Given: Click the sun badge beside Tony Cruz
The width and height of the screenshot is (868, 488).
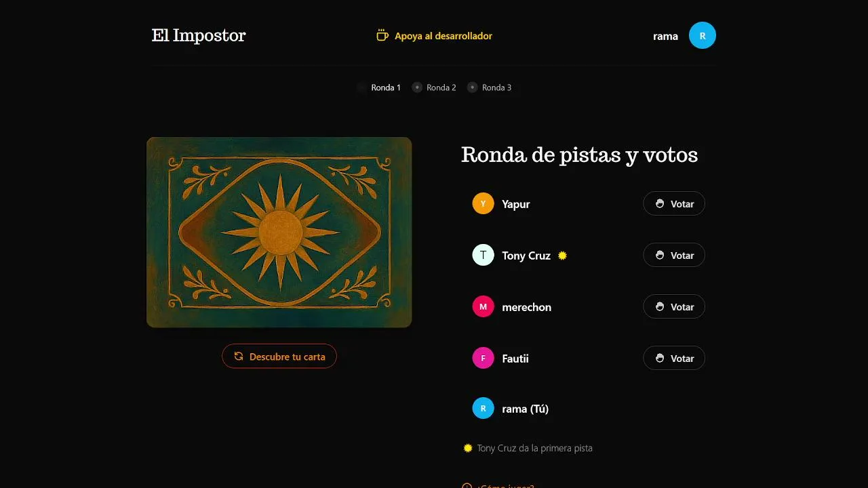Looking at the screenshot, I should (562, 256).
